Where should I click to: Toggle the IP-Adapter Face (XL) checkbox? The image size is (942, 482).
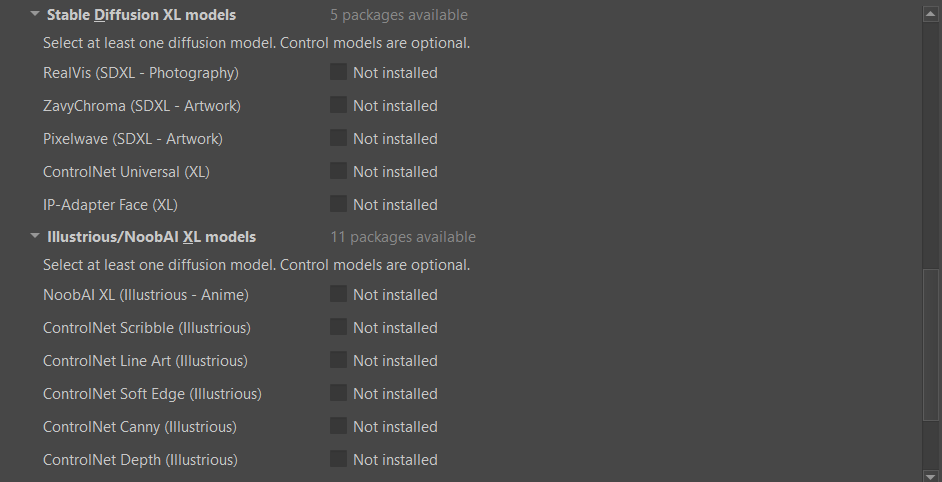338,204
